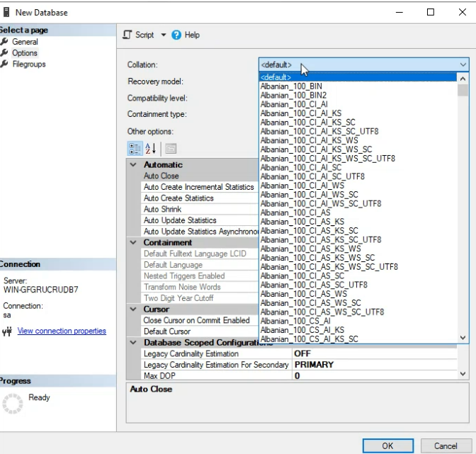Choose Albanian_100_CI_AS_WS_SC_UTF8 collation
The image size is (476, 454).
tap(358, 312)
